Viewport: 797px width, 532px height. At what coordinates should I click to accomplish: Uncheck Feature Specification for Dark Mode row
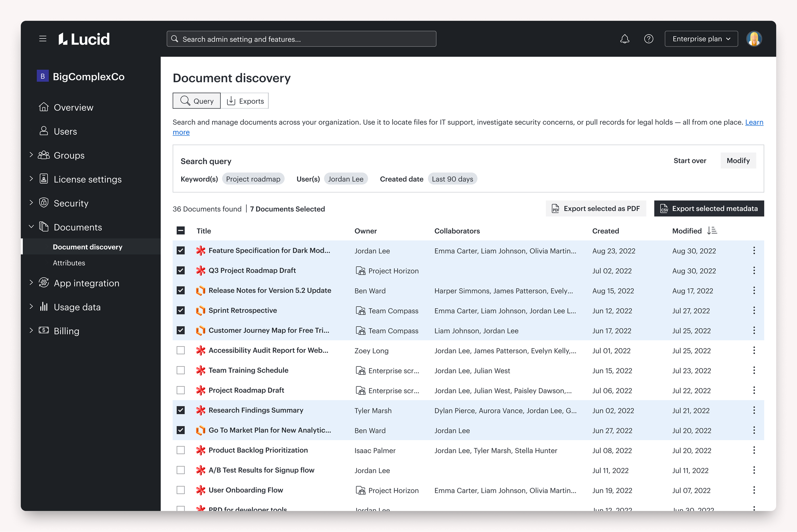point(181,251)
